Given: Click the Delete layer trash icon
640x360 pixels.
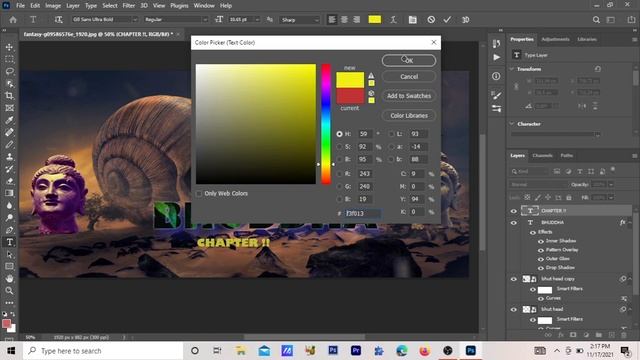Looking at the screenshot, I should coord(624,335).
